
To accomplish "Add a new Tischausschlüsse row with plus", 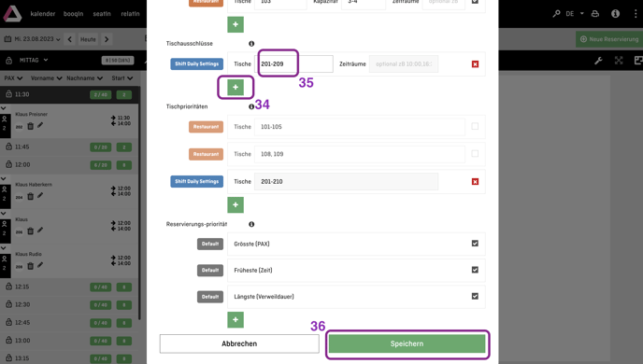I will coord(236,87).
